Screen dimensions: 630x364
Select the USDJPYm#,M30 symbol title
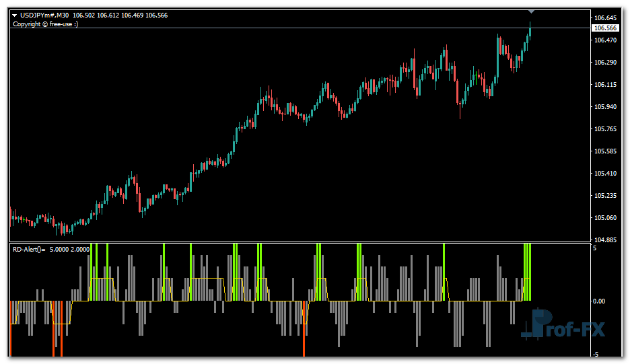pyautogui.click(x=44, y=15)
